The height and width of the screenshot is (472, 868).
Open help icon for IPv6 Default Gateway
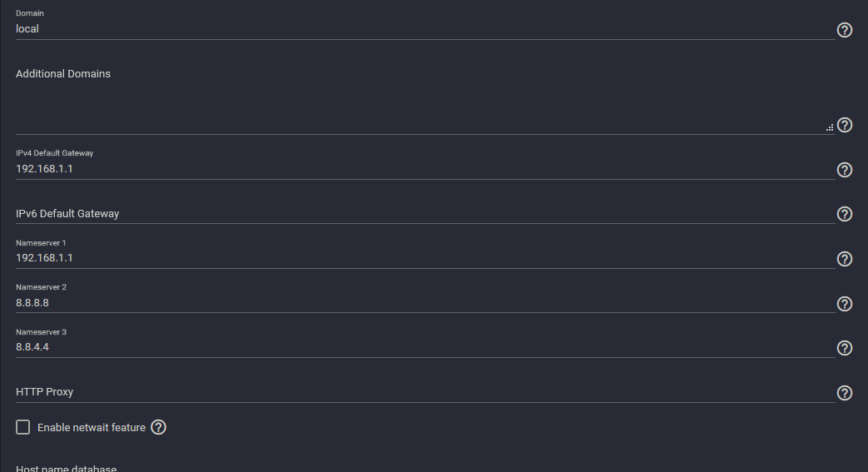[x=844, y=214]
